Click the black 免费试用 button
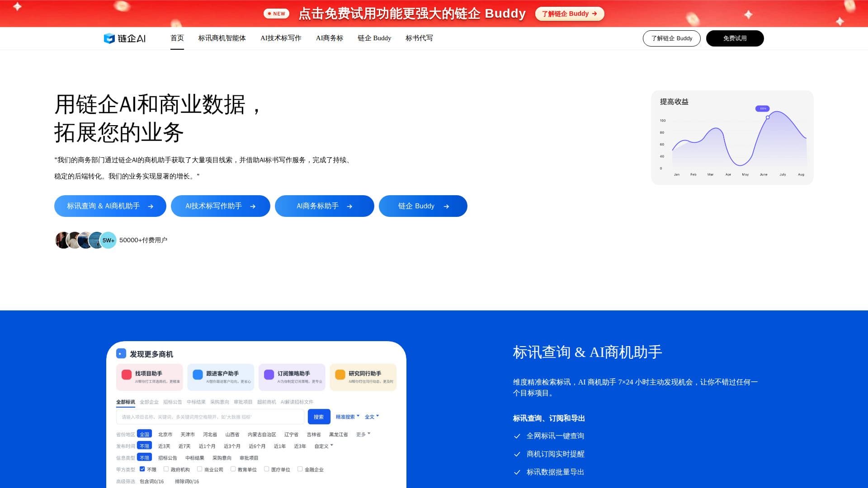Viewport: 868px width, 488px height. click(735, 38)
